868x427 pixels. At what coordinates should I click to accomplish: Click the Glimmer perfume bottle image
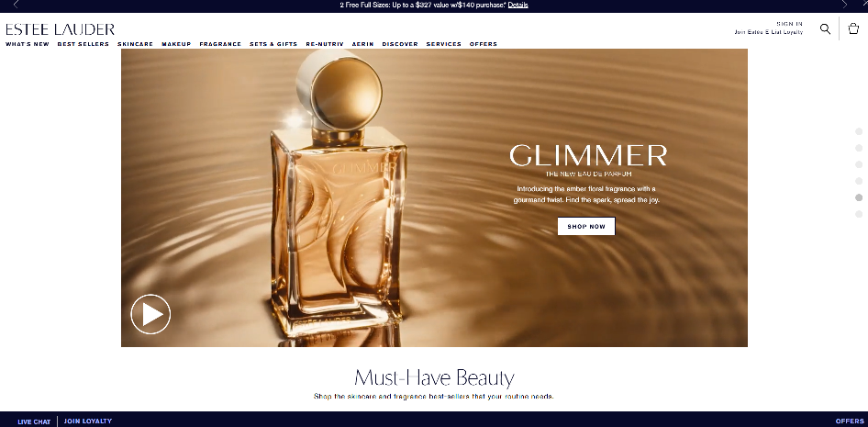[339, 194]
